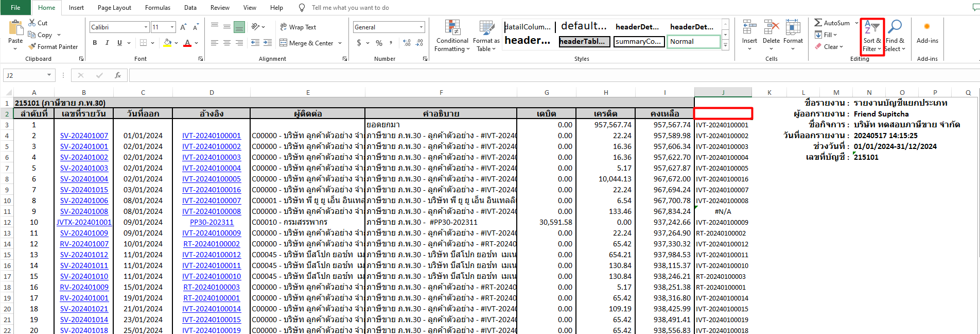Toggle Italic formatting
Viewport: 980px width, 334px height.
[x=107, y=43]
